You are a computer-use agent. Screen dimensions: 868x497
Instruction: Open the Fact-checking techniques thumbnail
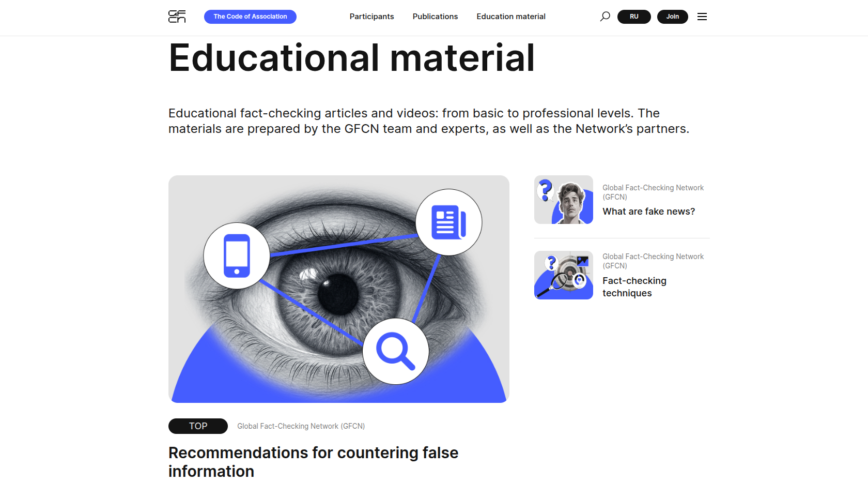(x=564, y=275)
